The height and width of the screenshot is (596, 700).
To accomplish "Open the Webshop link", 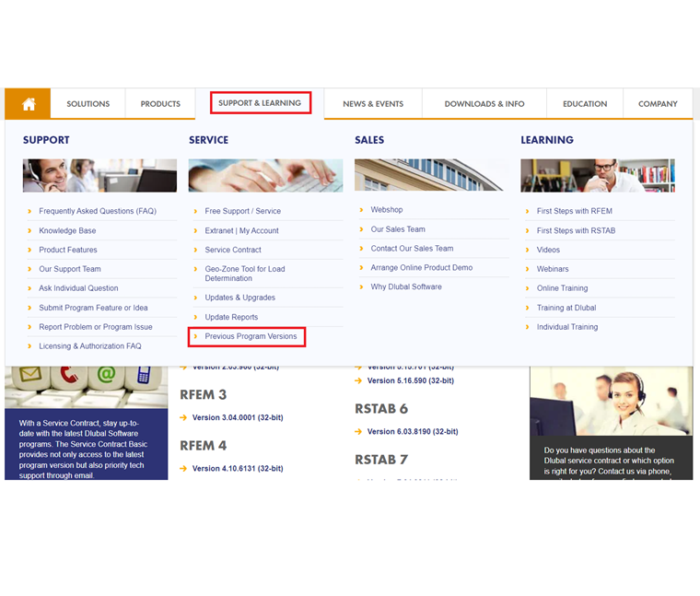I will [x=387, y=210].
